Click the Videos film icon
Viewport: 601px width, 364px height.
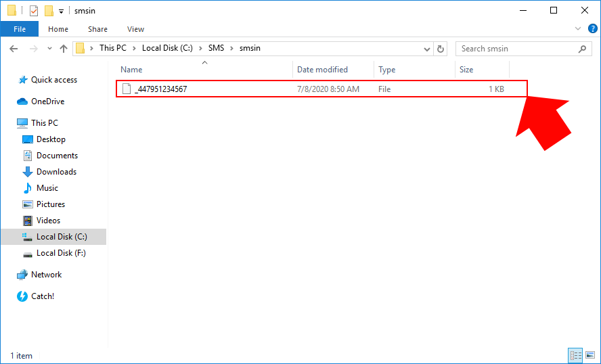pos(28,221)
